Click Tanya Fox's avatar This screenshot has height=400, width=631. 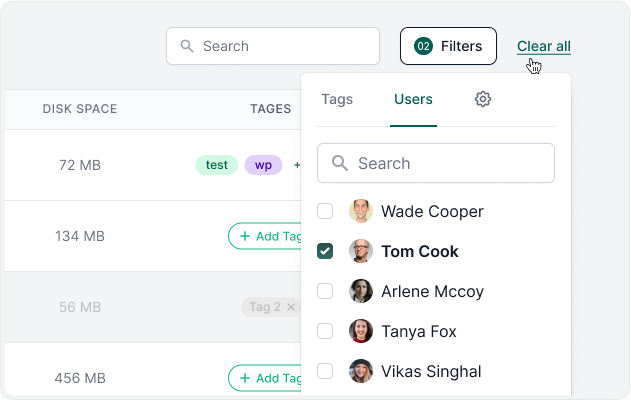tap(361, 331)
